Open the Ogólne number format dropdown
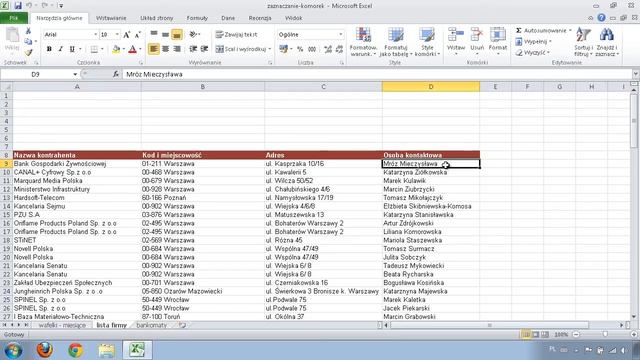The width and height of the screenshot is (640, 360). tap(340, 35)
